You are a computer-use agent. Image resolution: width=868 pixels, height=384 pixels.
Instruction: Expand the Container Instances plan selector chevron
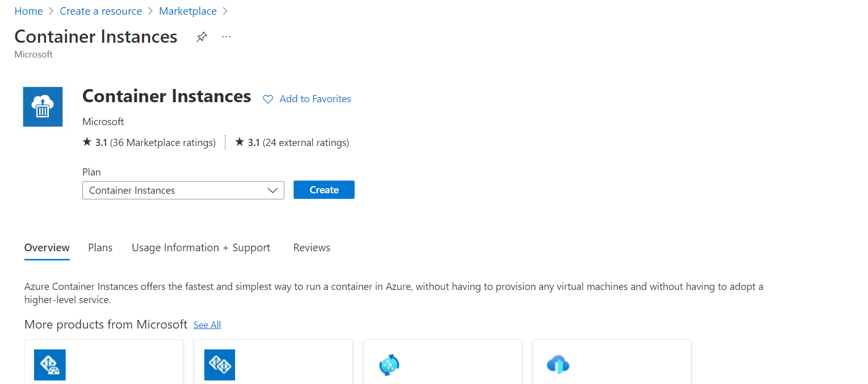[273, 190]
